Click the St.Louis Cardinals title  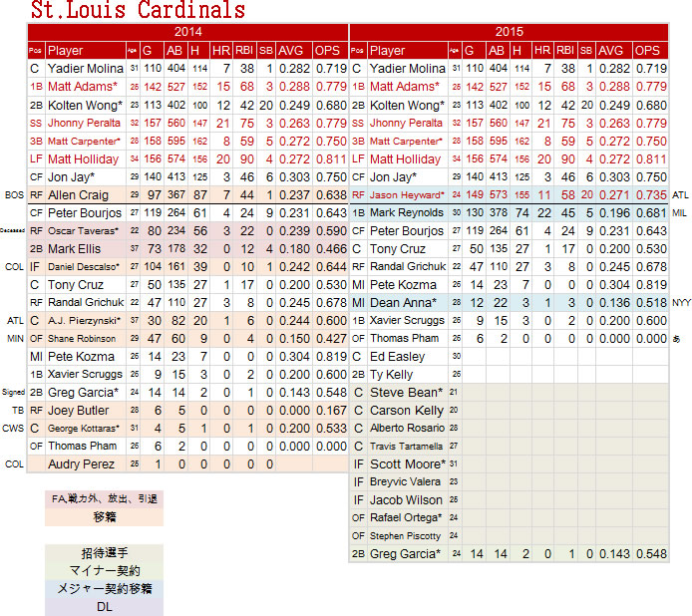pyautogui.click(x=138, y=10)
